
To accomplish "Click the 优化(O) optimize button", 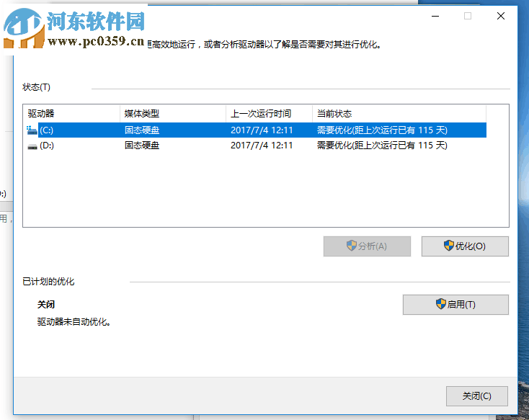I will pyautogui.click(x=465, y=246).
